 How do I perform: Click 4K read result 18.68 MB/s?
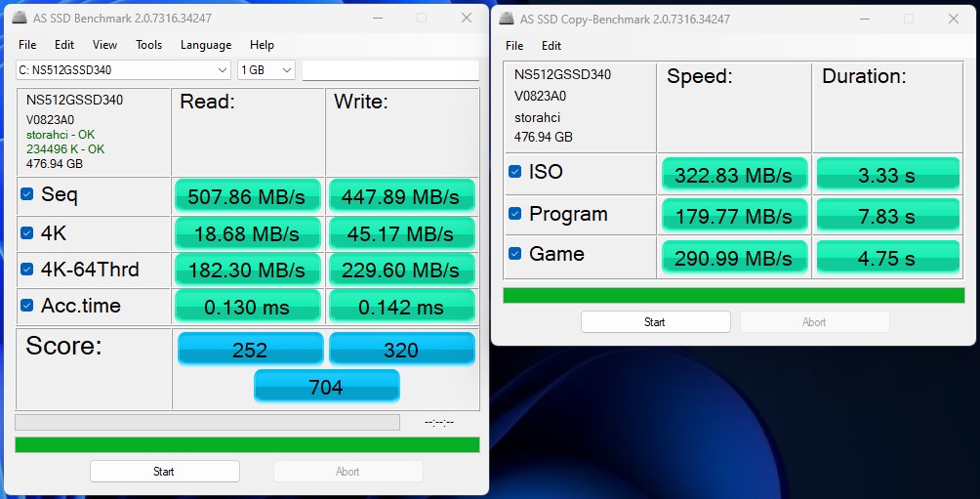coord(247,233)
